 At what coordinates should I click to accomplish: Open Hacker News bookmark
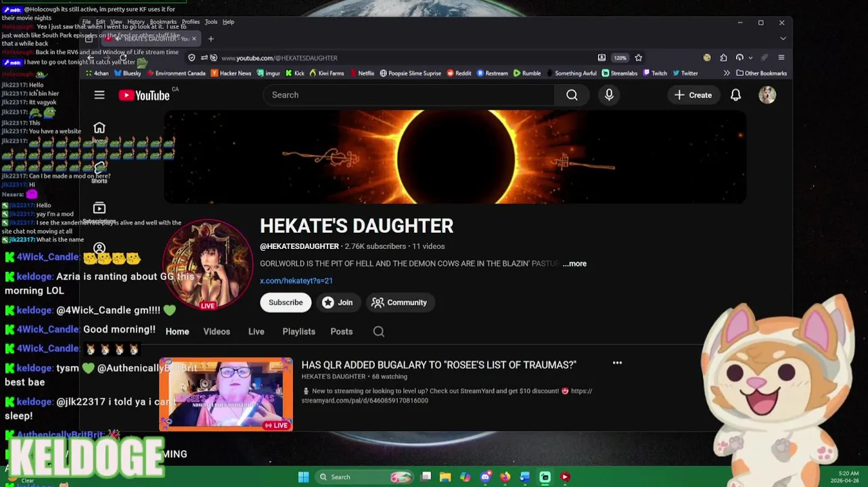231,73
